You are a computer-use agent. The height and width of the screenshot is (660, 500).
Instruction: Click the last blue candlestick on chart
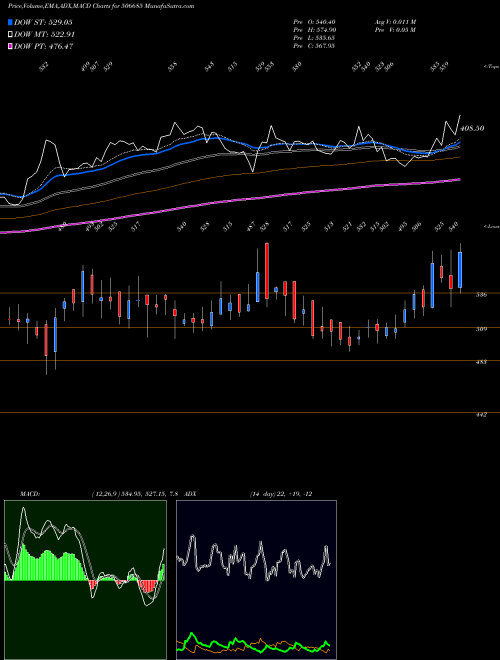click(x=460, y=270)
